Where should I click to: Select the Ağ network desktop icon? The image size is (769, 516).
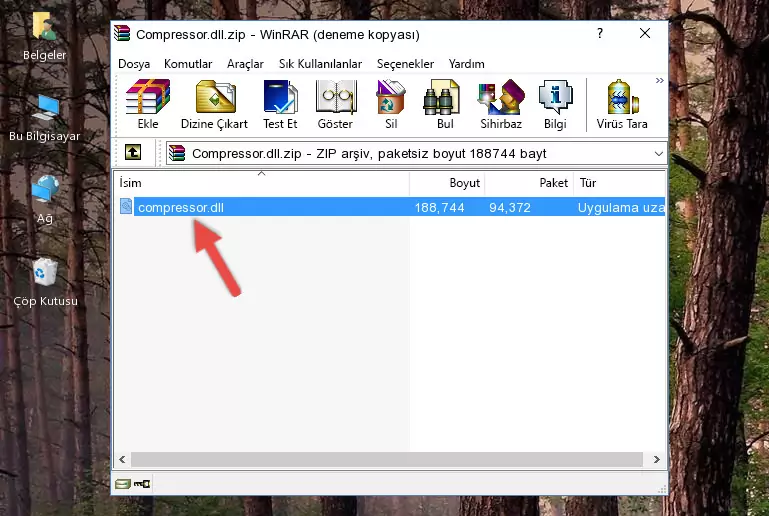(x=45, y=200)
